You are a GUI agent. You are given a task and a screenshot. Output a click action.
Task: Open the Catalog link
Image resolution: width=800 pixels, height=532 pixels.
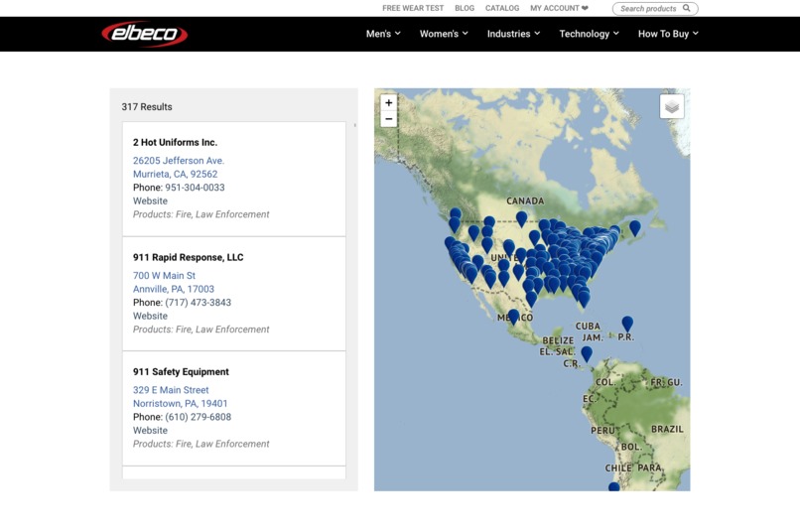coord(502,8)
